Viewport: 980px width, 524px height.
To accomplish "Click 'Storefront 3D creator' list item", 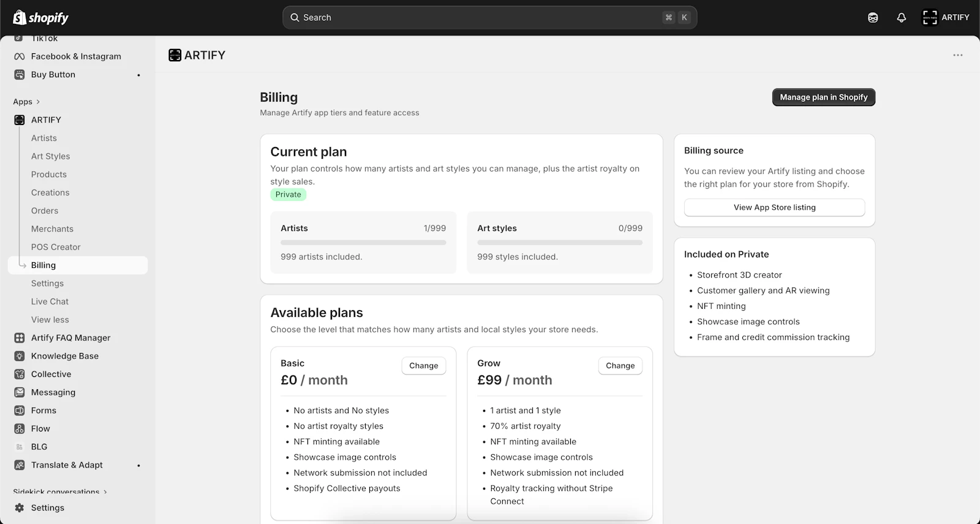I will [739, 275].
